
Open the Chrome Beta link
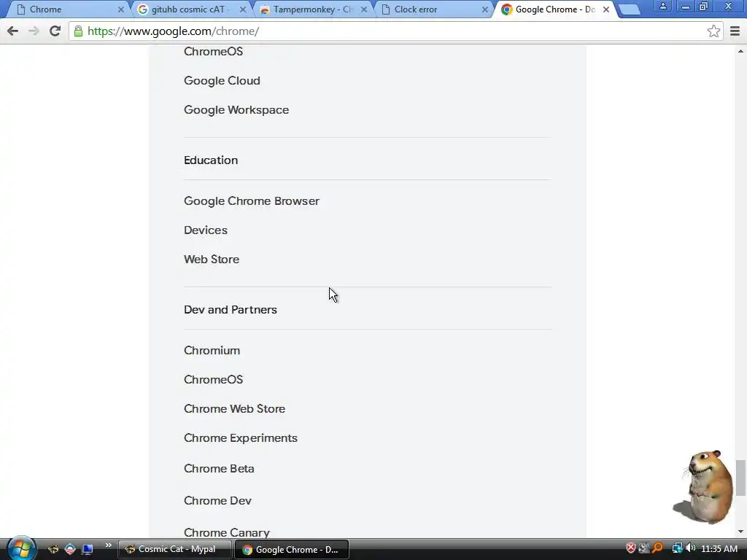point(219,469)
